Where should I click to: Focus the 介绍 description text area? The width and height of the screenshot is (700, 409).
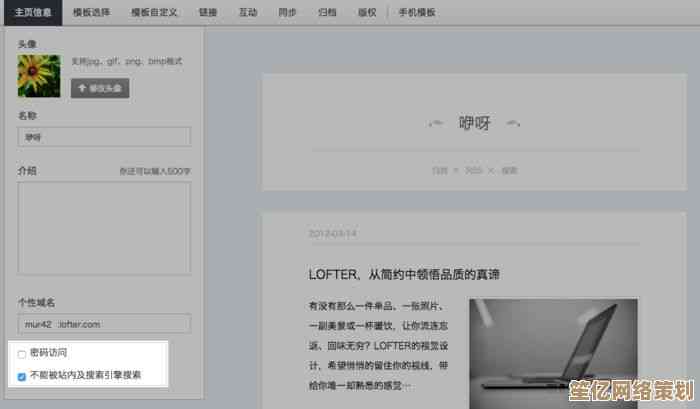(x=104, y=227)
